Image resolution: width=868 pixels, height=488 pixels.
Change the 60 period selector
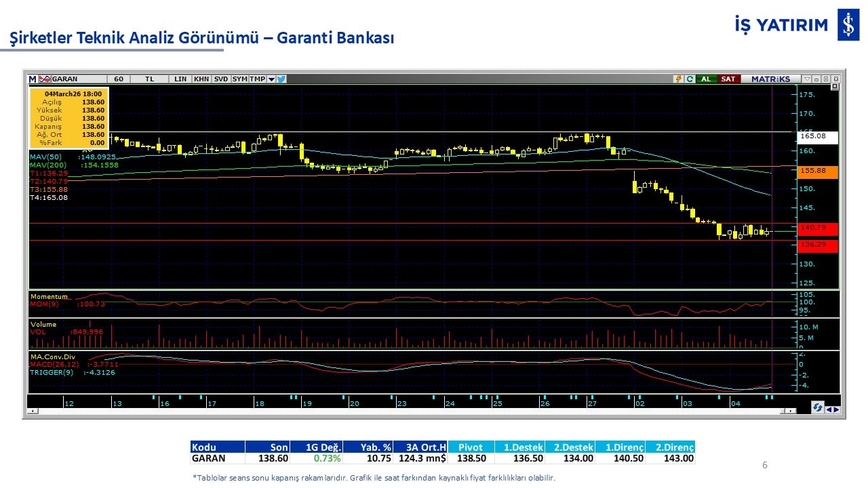click(x=119, y=79)
